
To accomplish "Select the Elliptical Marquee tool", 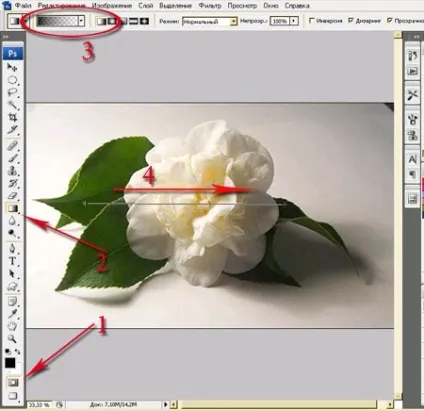I will (12, 80).
